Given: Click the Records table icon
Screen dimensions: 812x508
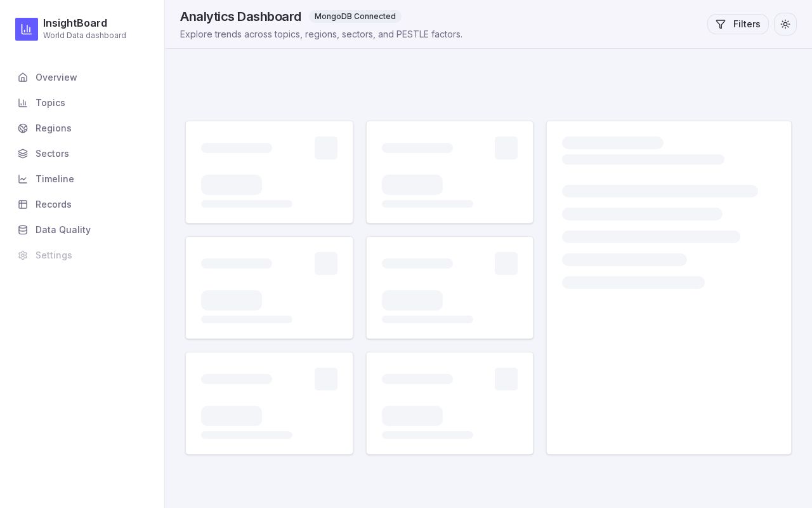Looking at the screenshot, I should click(23, 204).
